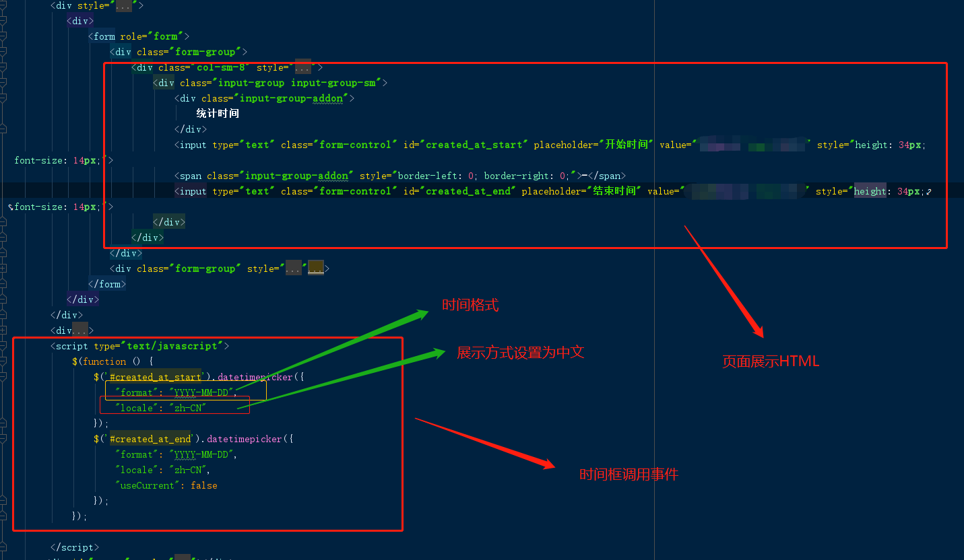The width and height of the screenshot is (964, 560).
Task: Click datetimepicker call on created_at_start line
Action: (255, 377)
